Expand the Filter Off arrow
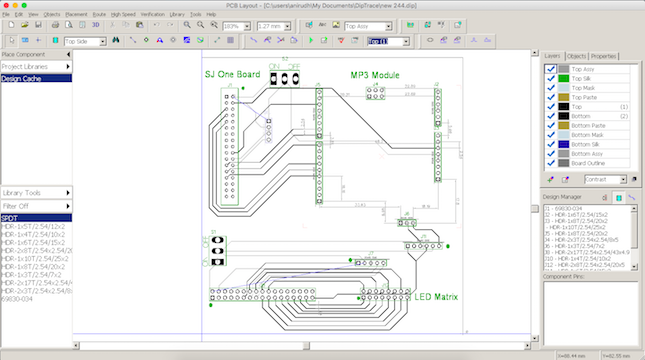The height and width of the screenshot is (360, 645). coord(68,206)
